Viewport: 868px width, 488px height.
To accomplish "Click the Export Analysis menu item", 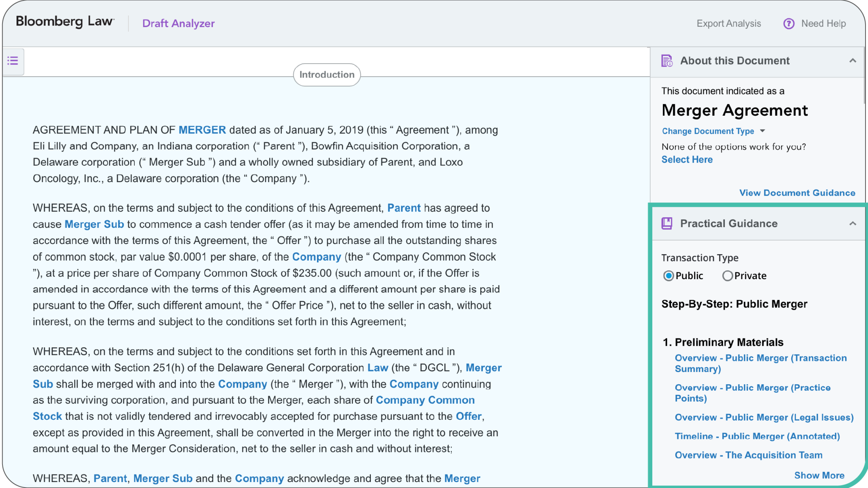I will [x=729, y=24].
